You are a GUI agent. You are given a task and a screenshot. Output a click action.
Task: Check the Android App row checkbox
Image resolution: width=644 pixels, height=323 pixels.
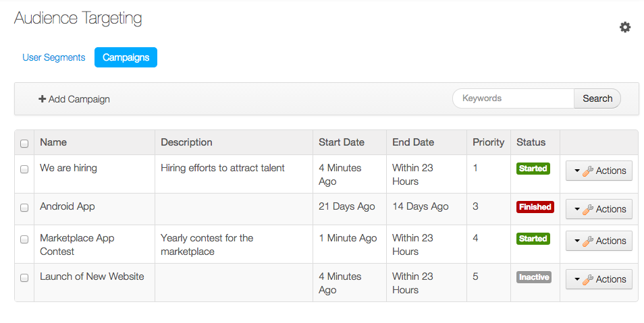(24, 207)
